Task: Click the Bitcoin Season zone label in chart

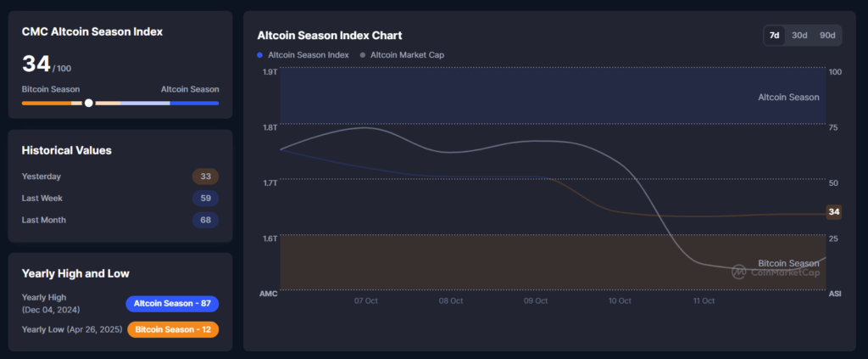Action: click(788, 263)
